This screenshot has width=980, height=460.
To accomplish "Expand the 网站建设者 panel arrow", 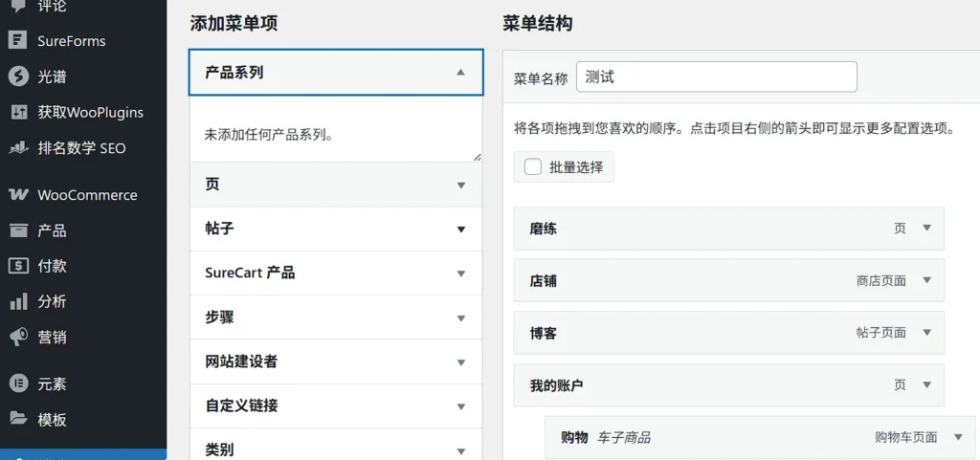I will pyautogui.click(x=461, y=362).
